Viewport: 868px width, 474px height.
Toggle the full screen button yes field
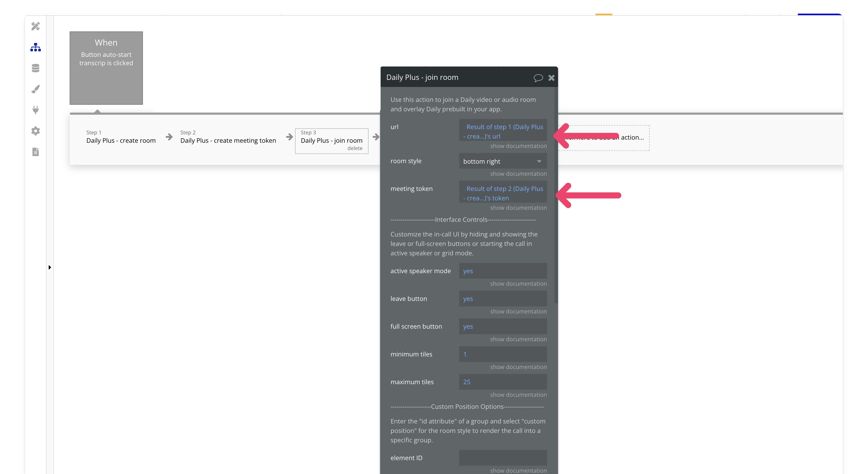pos(503,326)
